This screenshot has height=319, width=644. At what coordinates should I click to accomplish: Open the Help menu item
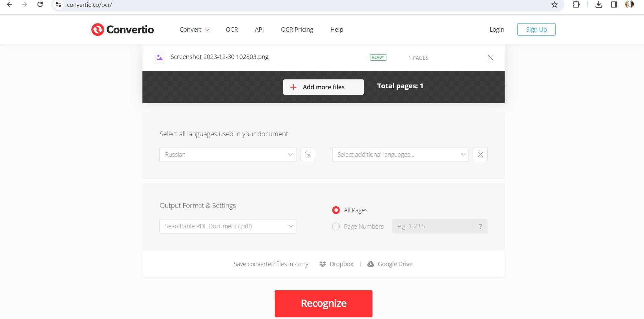coord(336,29)
